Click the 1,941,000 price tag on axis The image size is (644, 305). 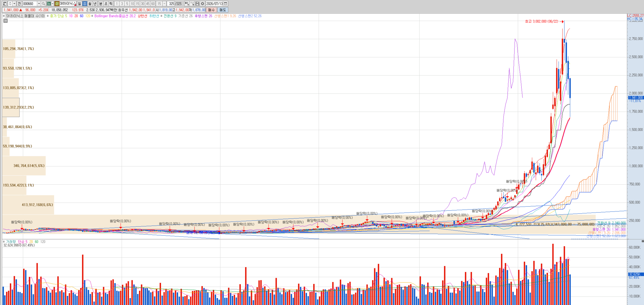pos(636,98)
